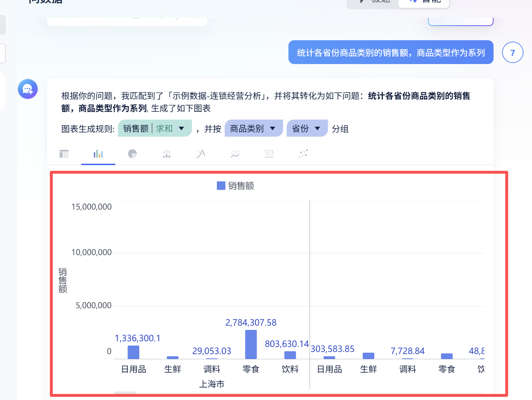Image resolution: width=532 pixels, height=400 pixels.
Task: Switch to the scatter plot icon
Action: [303, 154]
